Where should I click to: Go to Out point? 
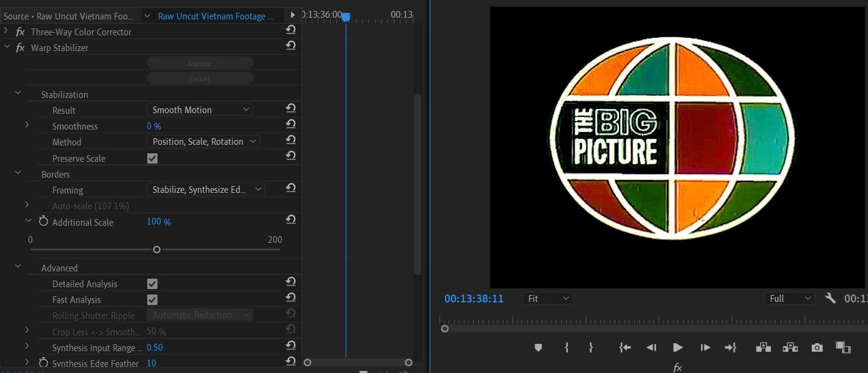[x=730, y=347]
